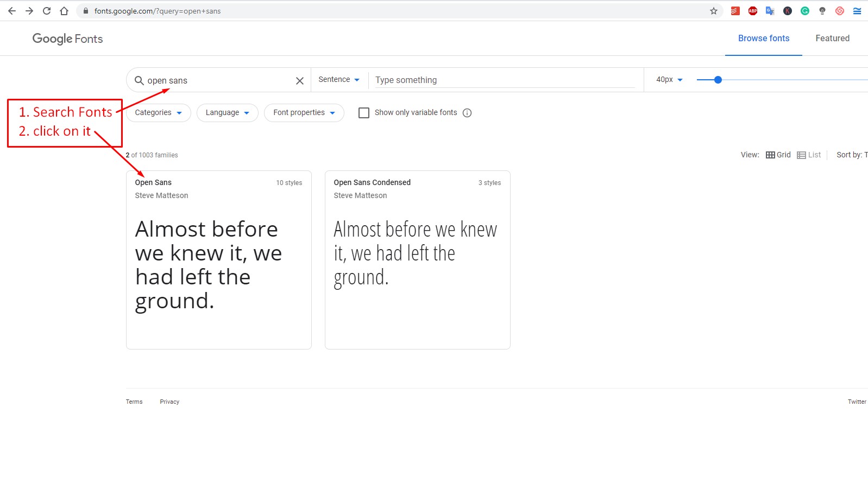This screenshot has height=502, width=868.
Task: Go to the browser home page
Action: (x=64, y=11)
